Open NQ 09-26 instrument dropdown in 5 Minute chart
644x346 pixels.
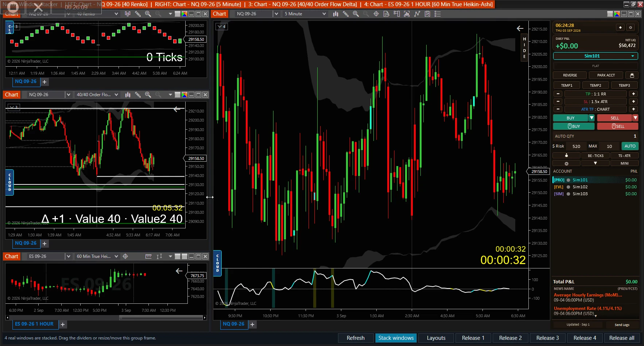pyautogui.click(x=276, y=14)
